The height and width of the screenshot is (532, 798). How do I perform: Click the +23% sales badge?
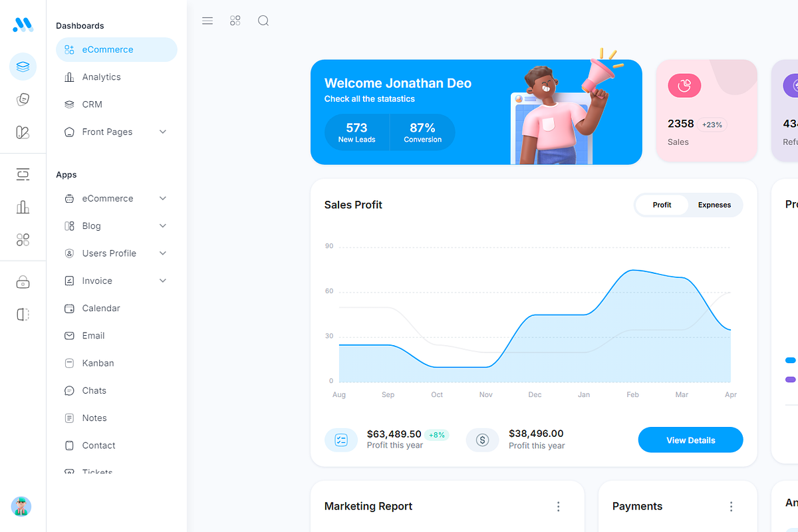pyautogui.click(x=712, y=124)
